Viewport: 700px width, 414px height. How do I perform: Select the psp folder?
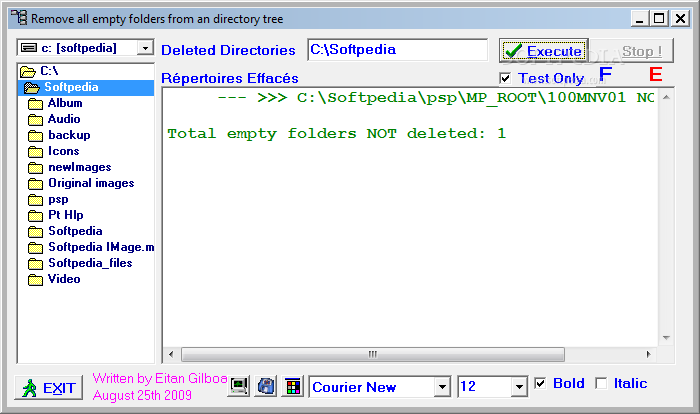pyautogui.click(x=48, y=200)
